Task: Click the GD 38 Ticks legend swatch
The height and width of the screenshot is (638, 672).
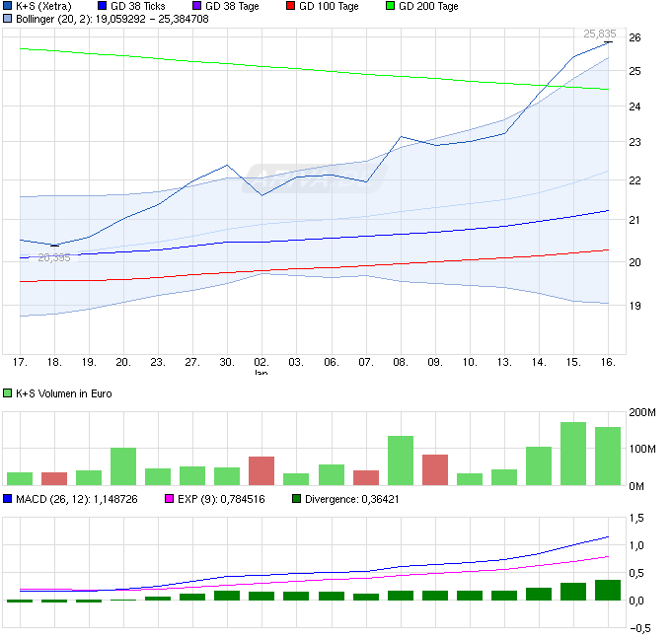Action: tap(104, 6)
